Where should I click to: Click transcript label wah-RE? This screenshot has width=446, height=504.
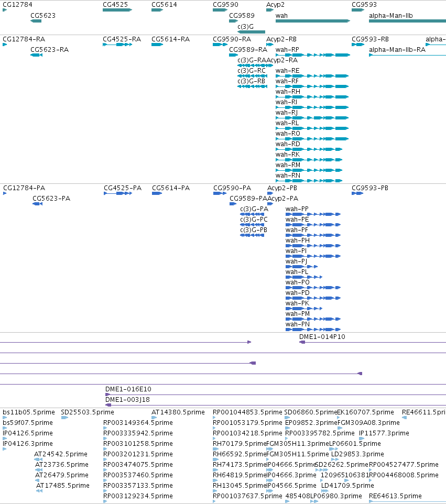tap(287, 71)
